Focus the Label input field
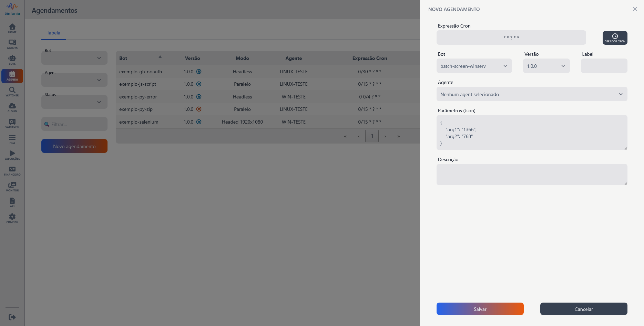The width and height of the screenshot is (644, 326). point(604,66)
